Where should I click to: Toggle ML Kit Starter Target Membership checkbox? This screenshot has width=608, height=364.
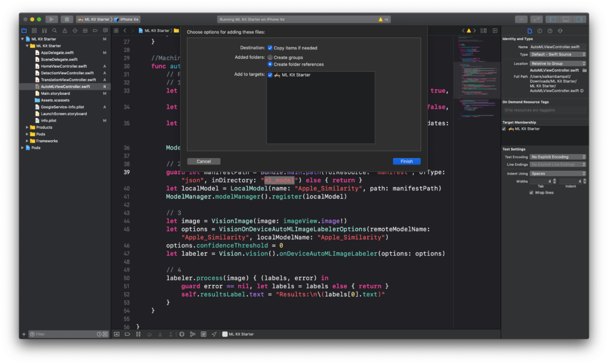[504, 129]
